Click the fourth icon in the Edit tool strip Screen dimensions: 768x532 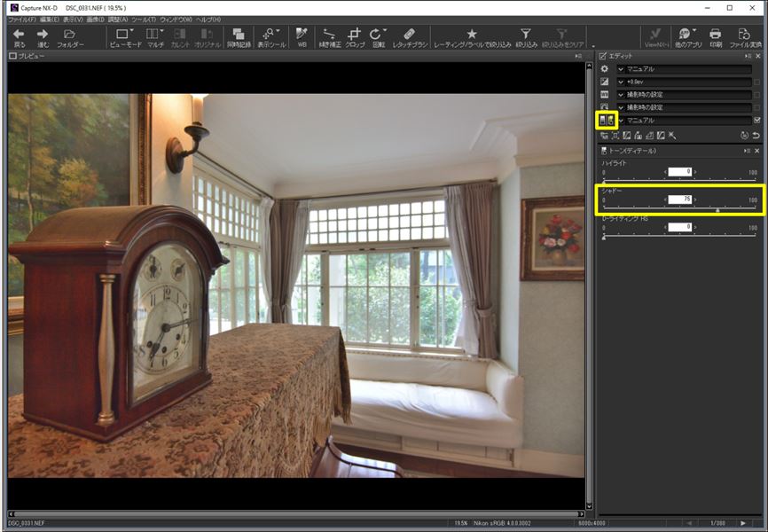(639, 136)
